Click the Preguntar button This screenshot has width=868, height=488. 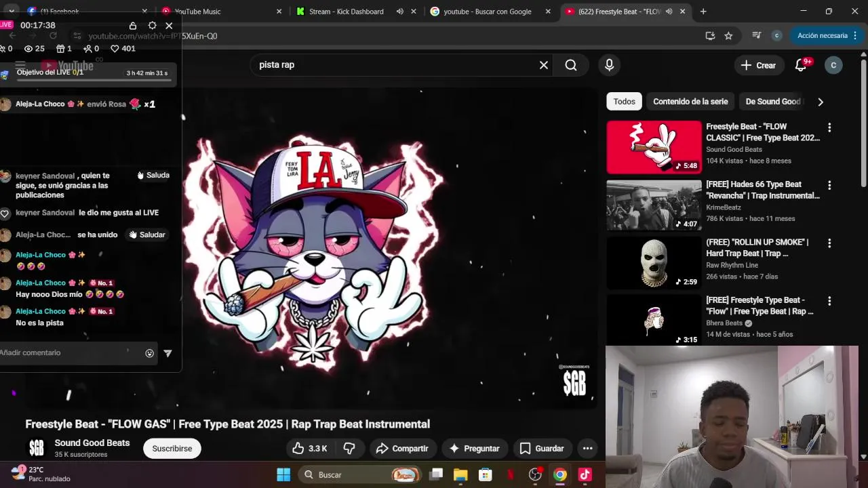coord(474,449)
